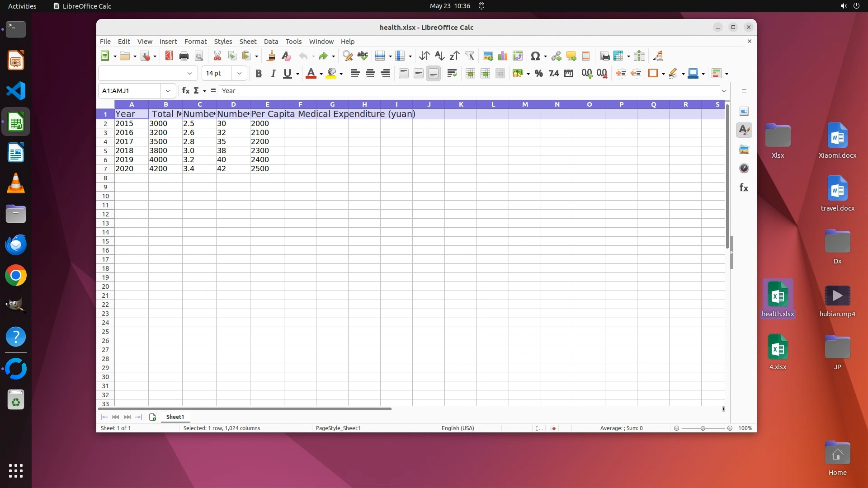Open the Data menu
The height and width of the screenshot is (488, 868).
pos(271,42)
